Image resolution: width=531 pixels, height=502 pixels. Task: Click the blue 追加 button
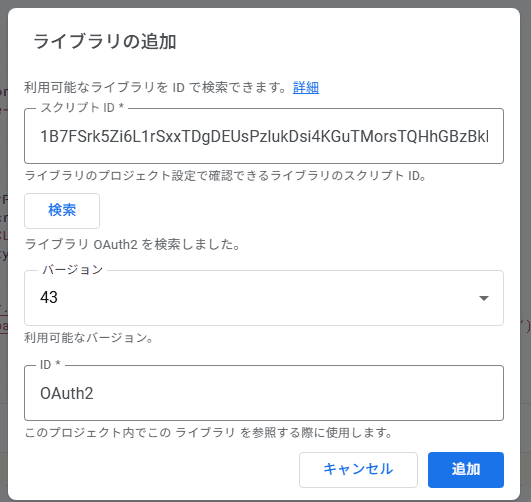click(466, 469)
